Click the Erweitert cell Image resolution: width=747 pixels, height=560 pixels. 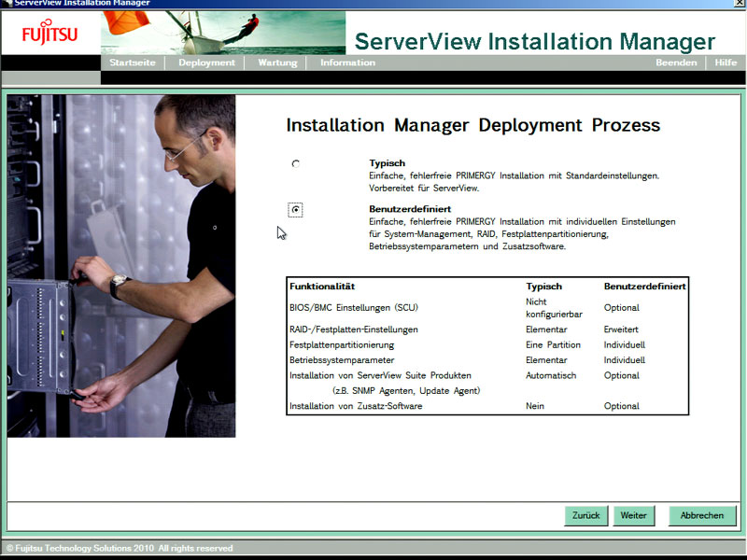[621, 329]
